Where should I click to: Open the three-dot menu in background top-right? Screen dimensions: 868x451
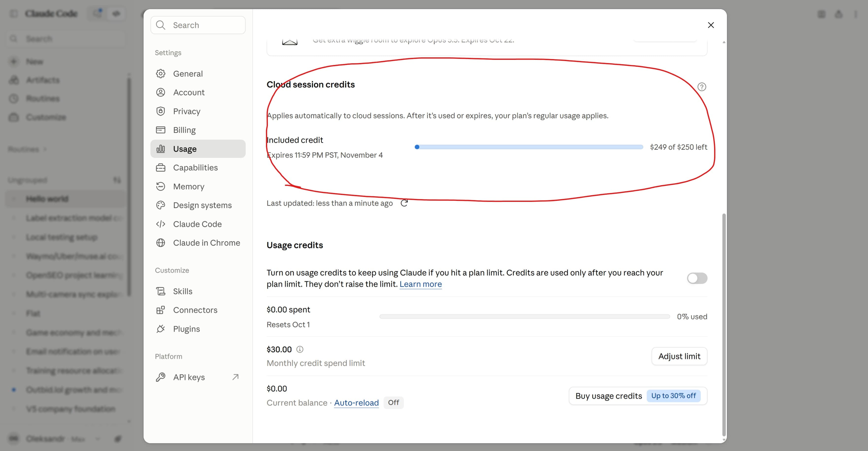[855, 14]
